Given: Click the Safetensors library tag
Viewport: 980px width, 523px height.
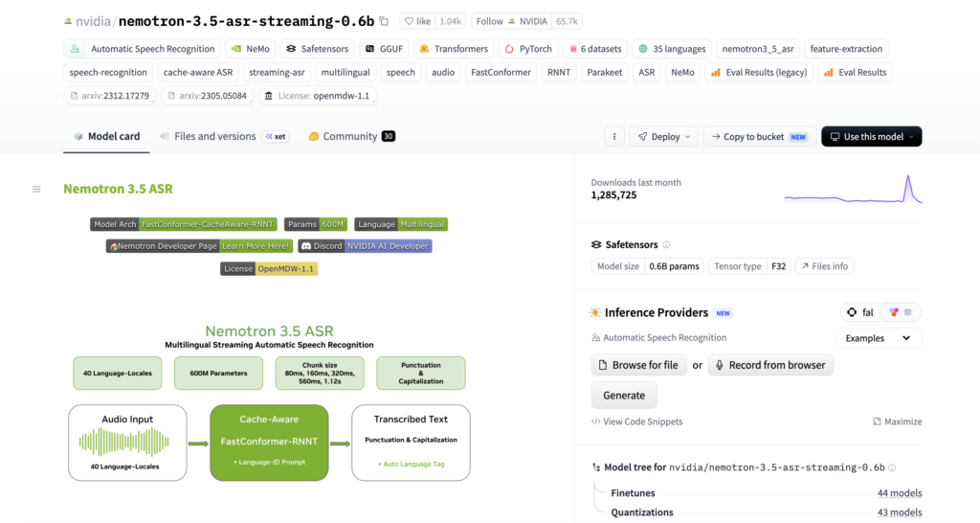Looking at the screenshot, I should coord(318,49).
